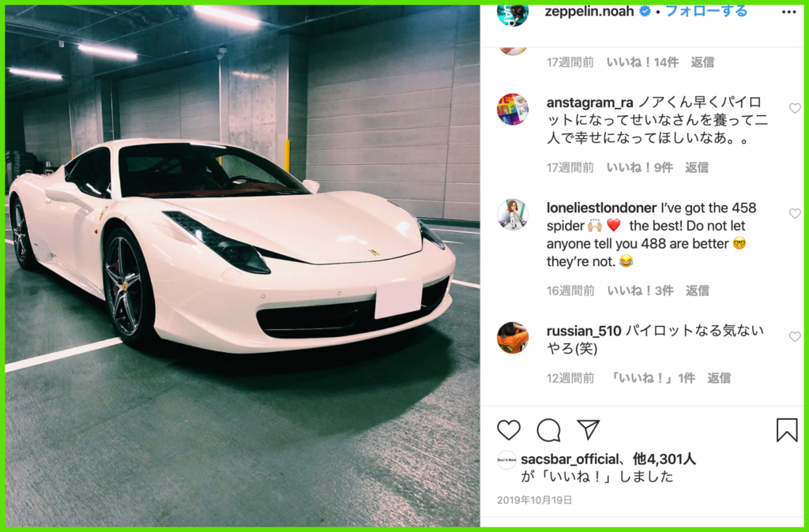This screenshot has width=809, height=532.
Task: Save post with the bookmark icon
Action: 787,430
